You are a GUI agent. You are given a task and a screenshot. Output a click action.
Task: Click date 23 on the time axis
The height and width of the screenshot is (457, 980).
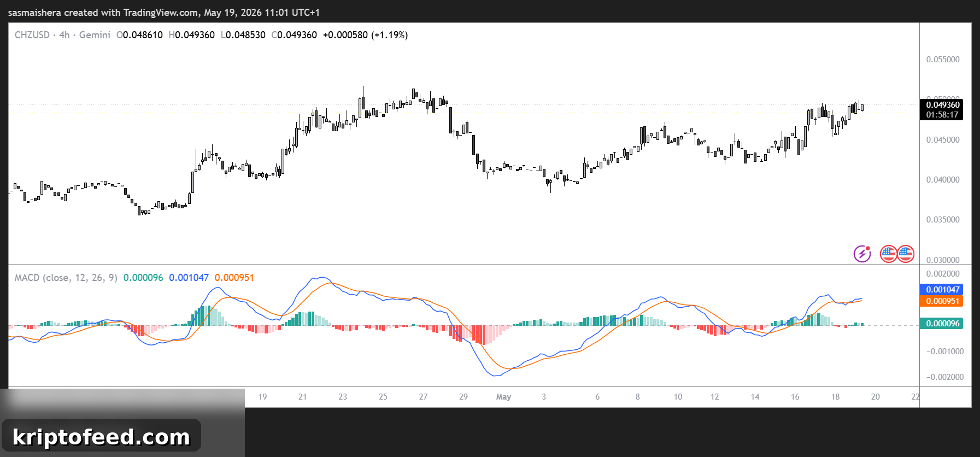click(343, 397)
